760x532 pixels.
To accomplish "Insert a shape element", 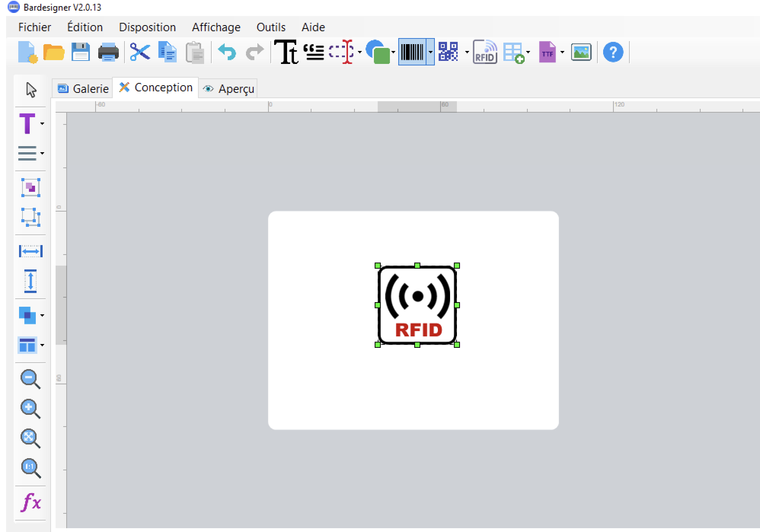I will [377, 53].
